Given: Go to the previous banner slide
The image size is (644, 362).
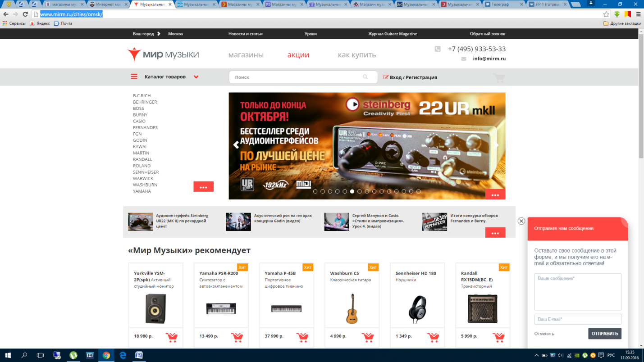Looking at the screenshot, I should pyautogui.click(x=236, y=145).
